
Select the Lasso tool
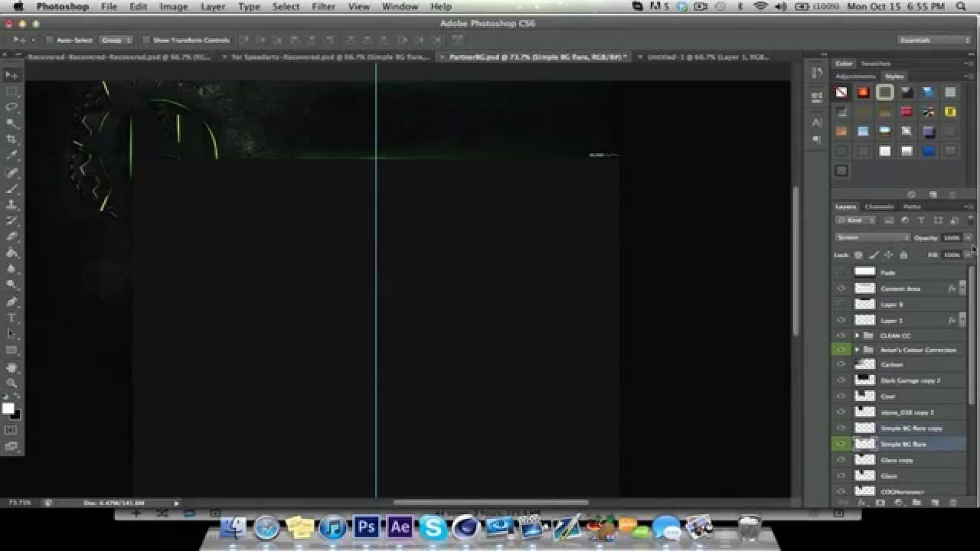11,107
